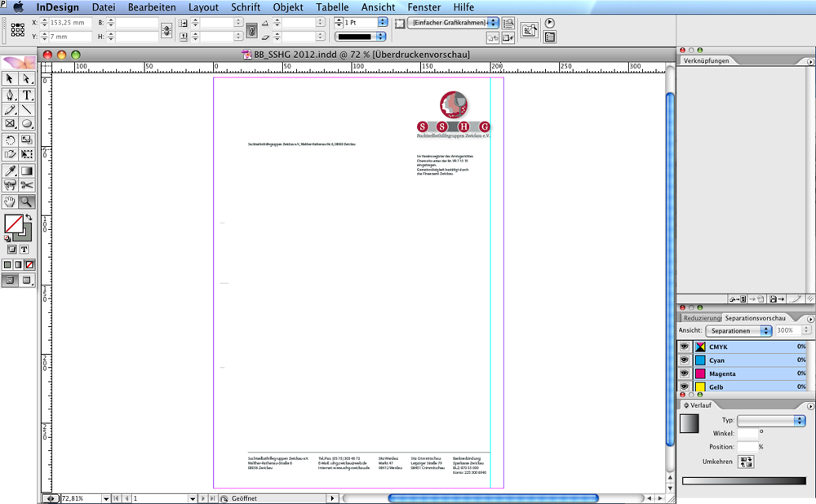Click the Line tool
The height and width of the screenshot is (504, 816).
click(27, 109)
